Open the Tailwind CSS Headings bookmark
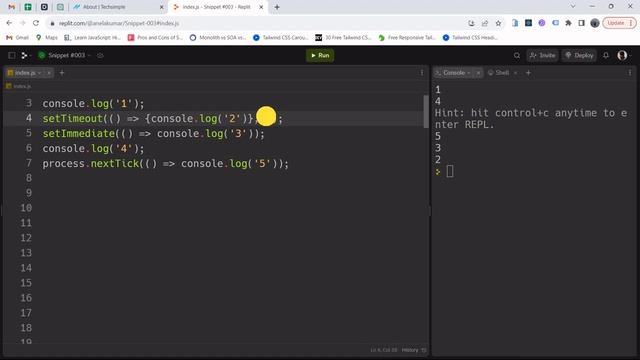This screenshot has width=640, height=360. click(x=470, y=38)
